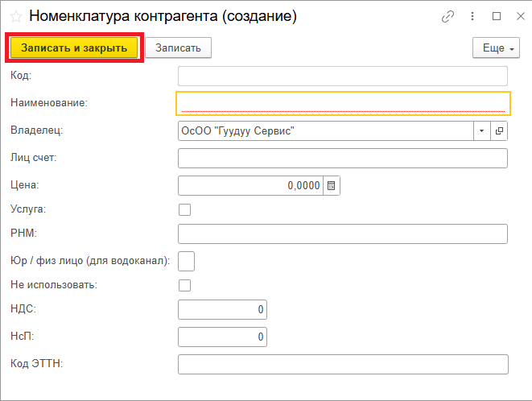This screenshot has width=532, height=401.
Task: Open the Еще dropdown menu
Action: click(x=496, y=48)
